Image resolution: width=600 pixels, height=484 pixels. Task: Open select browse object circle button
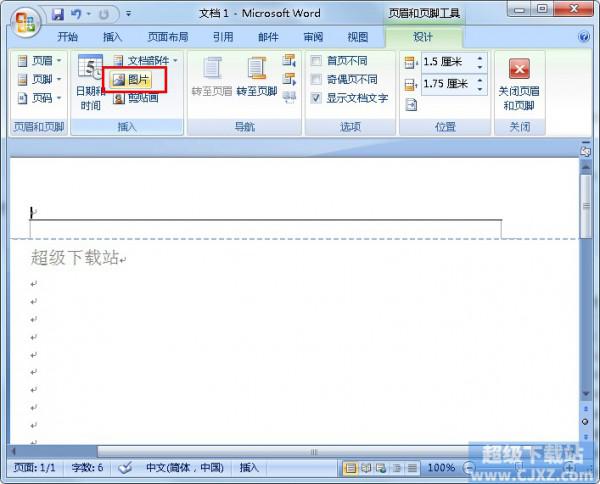[585, 422]
